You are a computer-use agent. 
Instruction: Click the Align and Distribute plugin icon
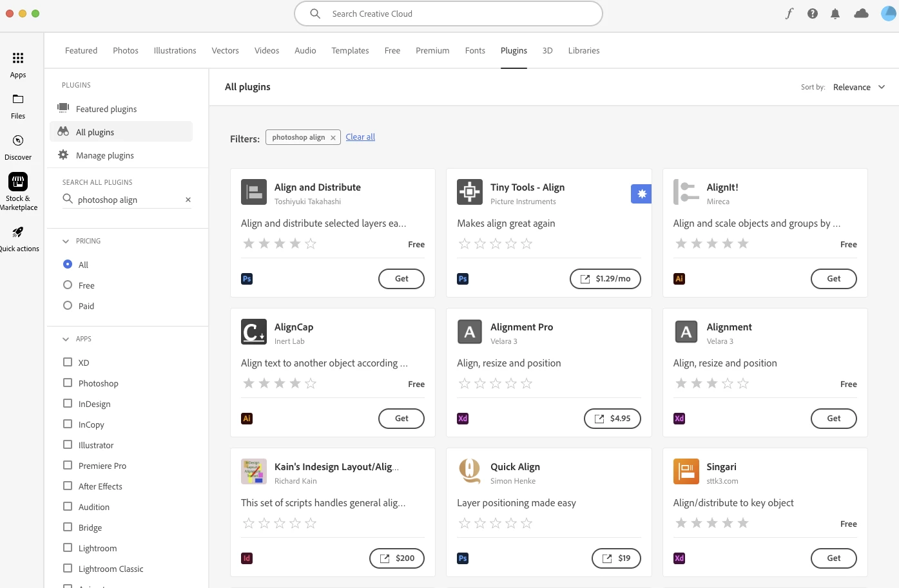coord(254,192)
